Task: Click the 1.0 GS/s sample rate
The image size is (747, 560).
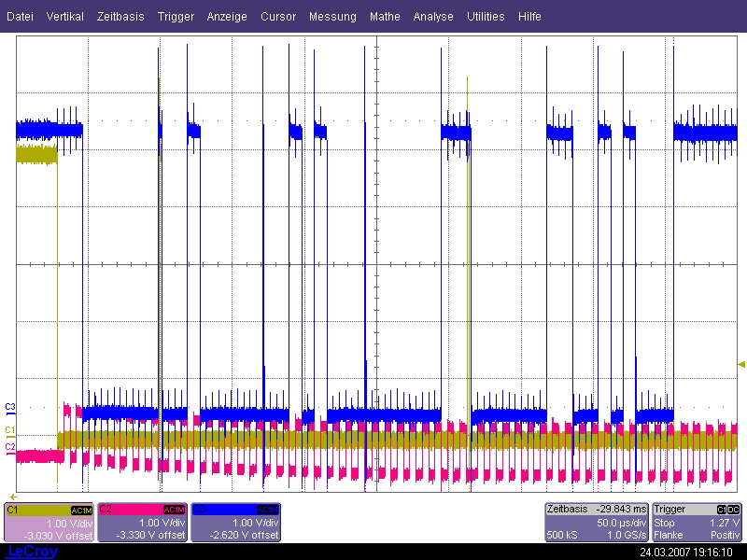Action: click(x=627, y=535)
